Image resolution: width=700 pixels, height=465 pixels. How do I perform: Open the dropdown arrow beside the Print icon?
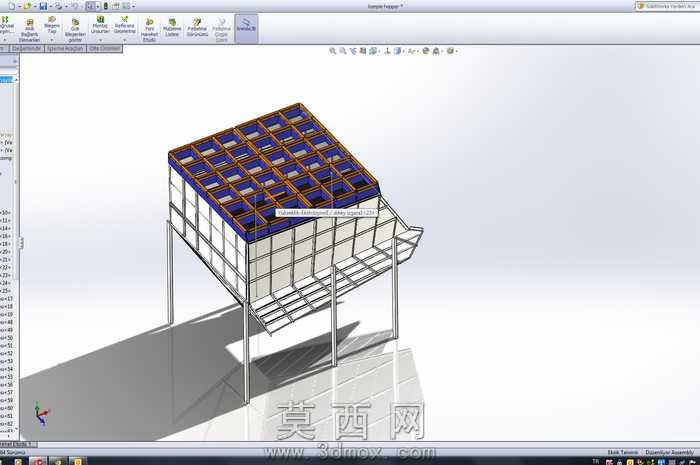coord(66,7)
